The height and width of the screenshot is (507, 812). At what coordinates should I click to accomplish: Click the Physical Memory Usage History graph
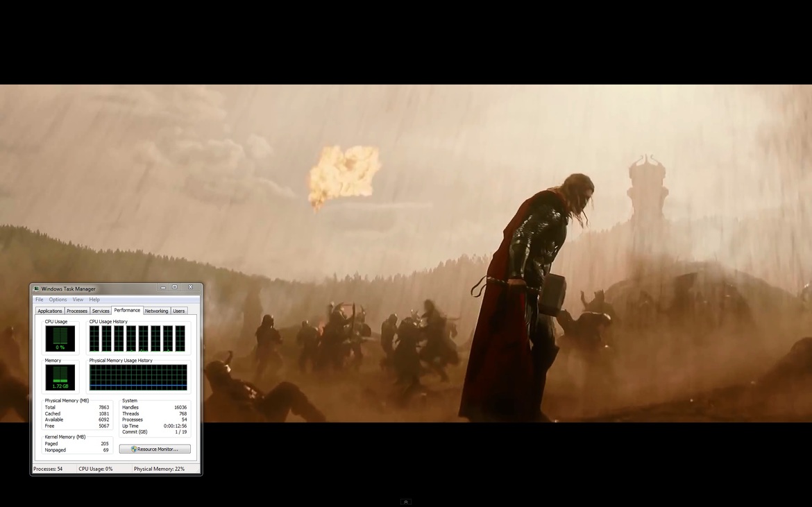pyautogui.click(x=138, y=378)
